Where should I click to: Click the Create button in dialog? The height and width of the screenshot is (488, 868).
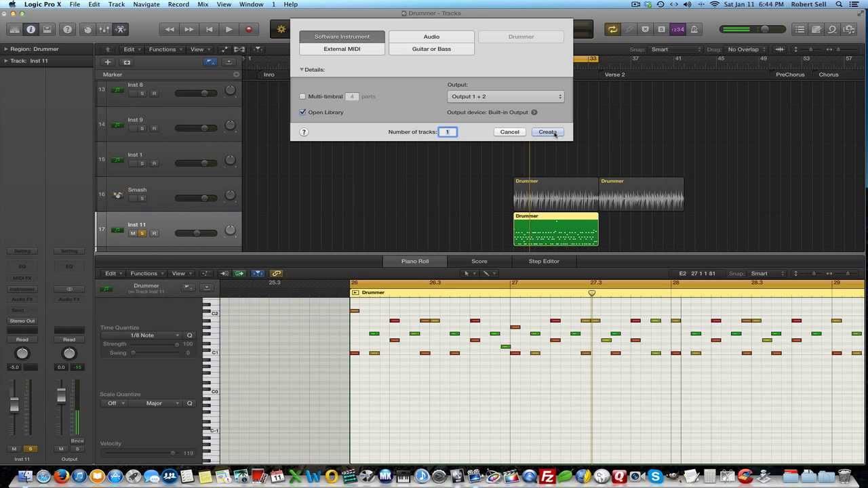[547, 131]
